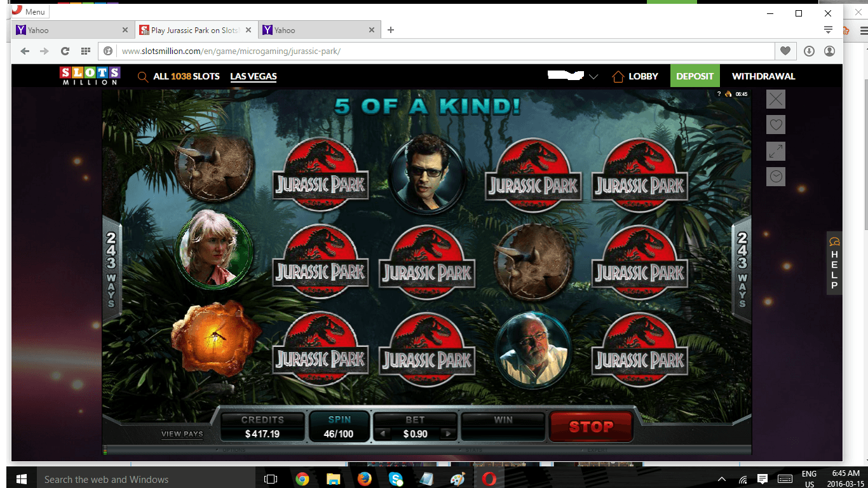Screen dimensions: 868x488
Task: Decrease the bet with left arrow
Action: tap(381, 434)
